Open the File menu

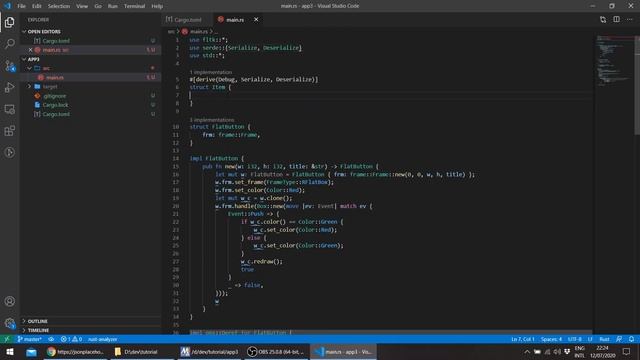21,6
